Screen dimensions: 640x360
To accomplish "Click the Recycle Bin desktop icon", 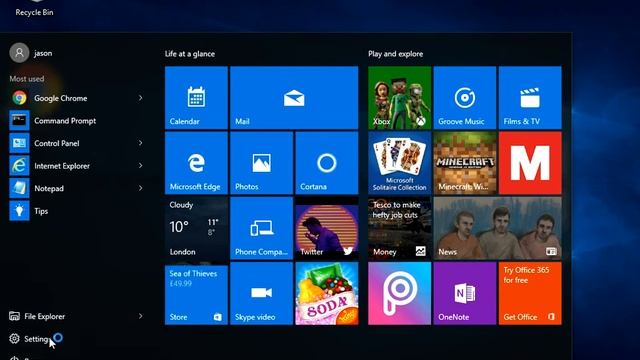I will (x=34, y=8).
